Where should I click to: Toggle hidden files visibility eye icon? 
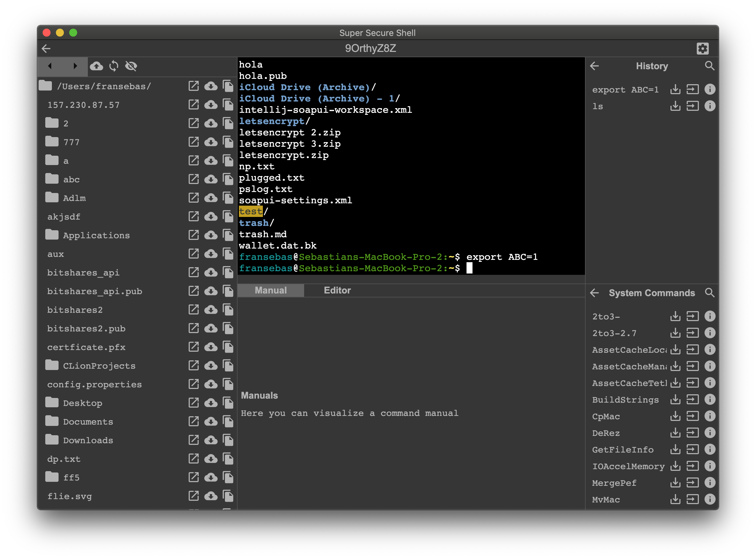coord(131,66)
